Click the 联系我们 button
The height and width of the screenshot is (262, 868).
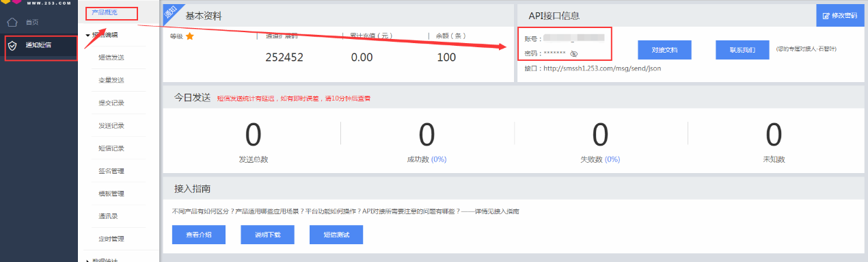point(742,50)
